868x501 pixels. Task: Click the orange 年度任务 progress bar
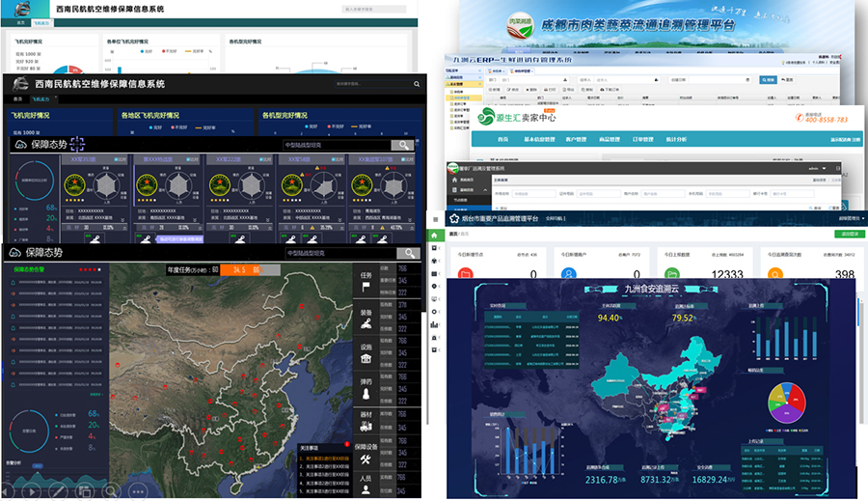[x=241, y=269]
